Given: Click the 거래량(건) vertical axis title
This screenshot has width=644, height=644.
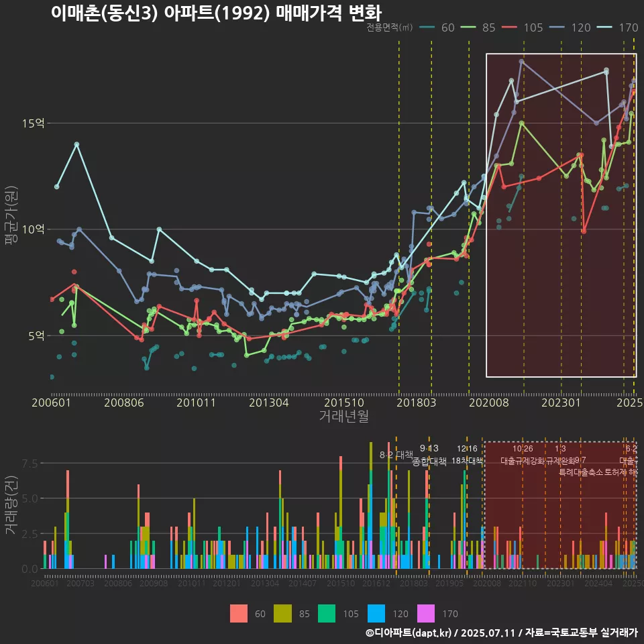Looking at the screenshot, I should coord(11,505).
